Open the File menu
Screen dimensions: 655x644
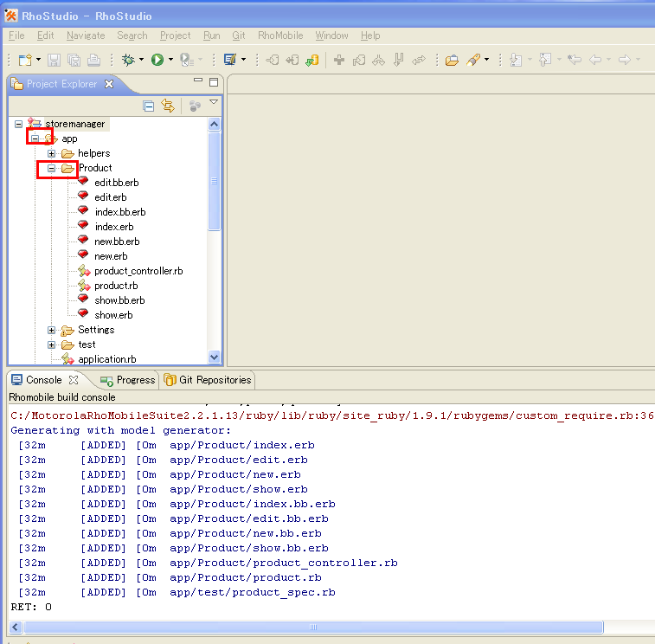pos(16,35)
